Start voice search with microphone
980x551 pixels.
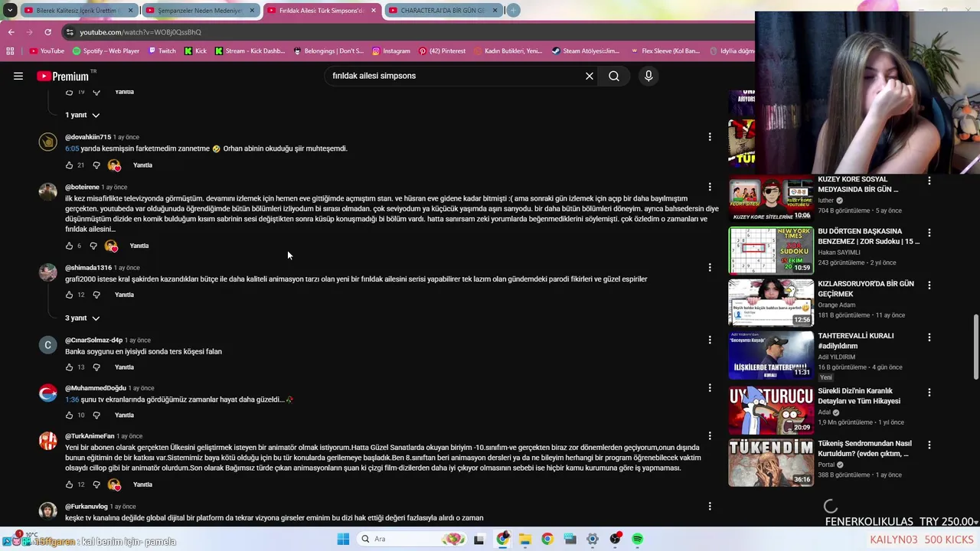pyautogui.click(x=648, y=76)
